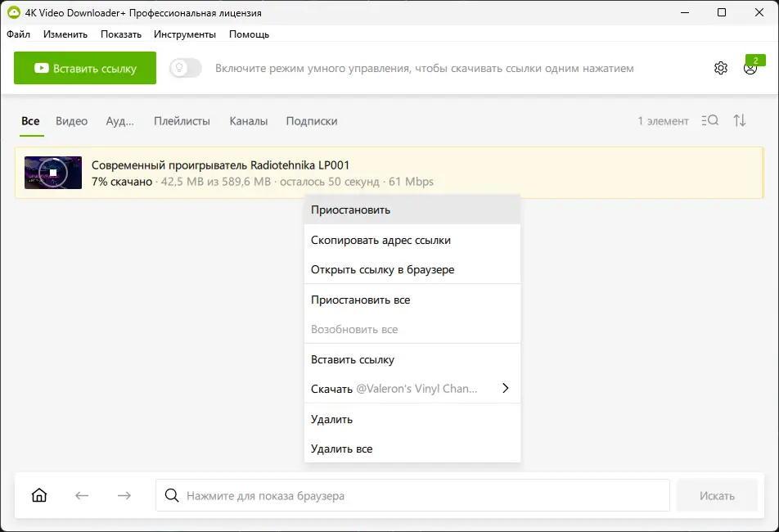Click the browser search input field

pos(417,495)
